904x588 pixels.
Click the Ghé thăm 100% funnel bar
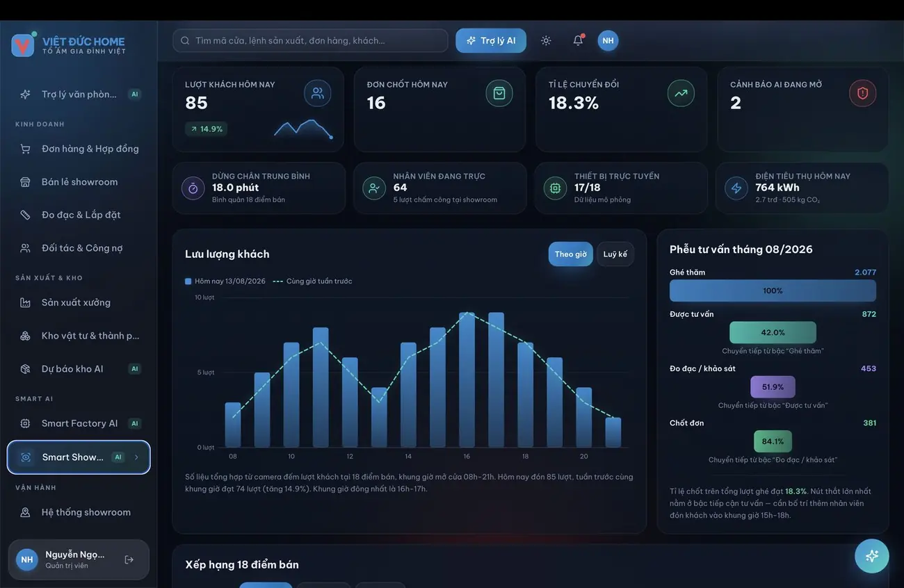[773, 291]
